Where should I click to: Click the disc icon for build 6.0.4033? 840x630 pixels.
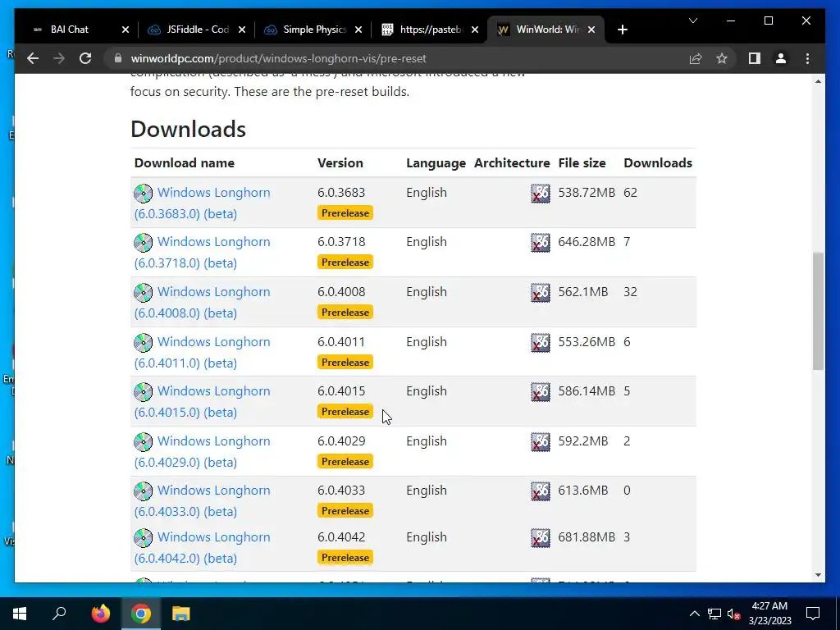pos(143,491)
